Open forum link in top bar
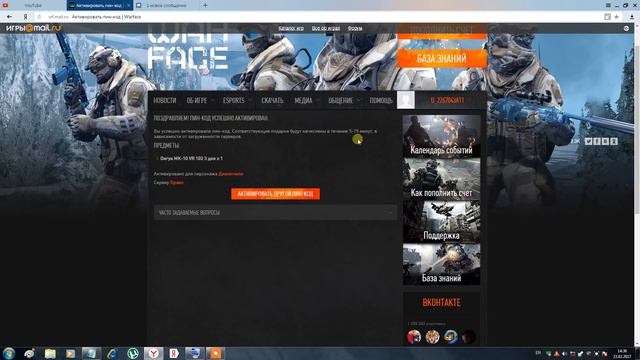 coord(355,28)
